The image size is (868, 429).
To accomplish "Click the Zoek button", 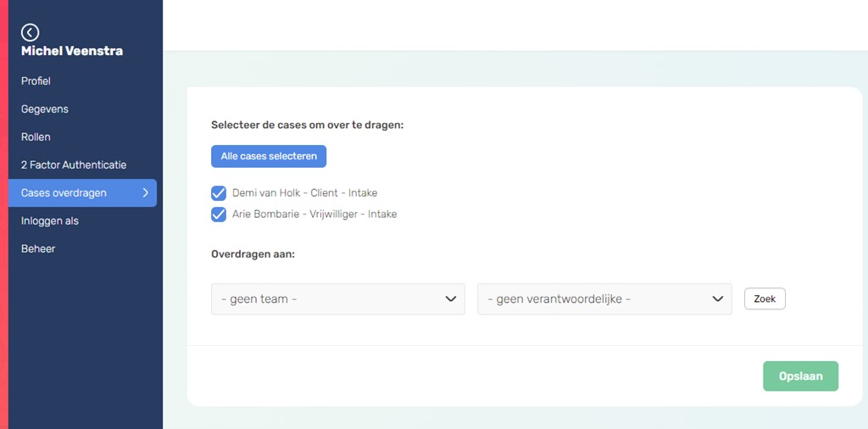I will pyautogui.click(x=765, y=299).
